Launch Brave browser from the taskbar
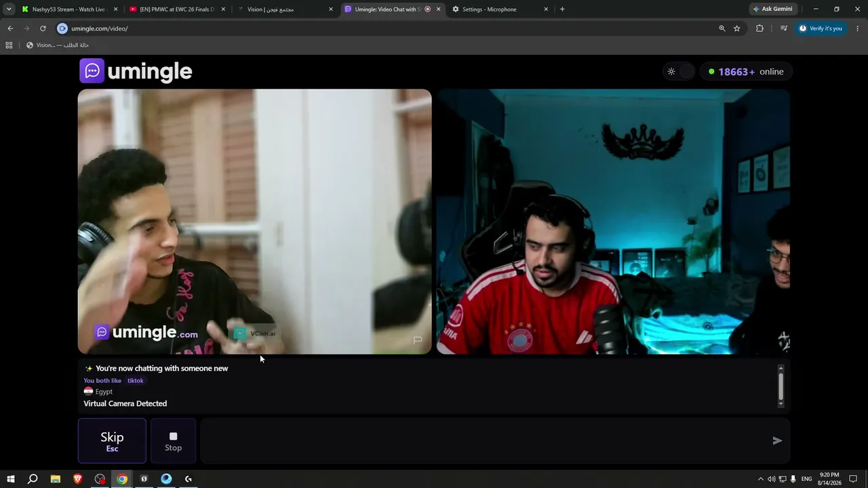This screenshot has height=488, width=868. [78, 479]
